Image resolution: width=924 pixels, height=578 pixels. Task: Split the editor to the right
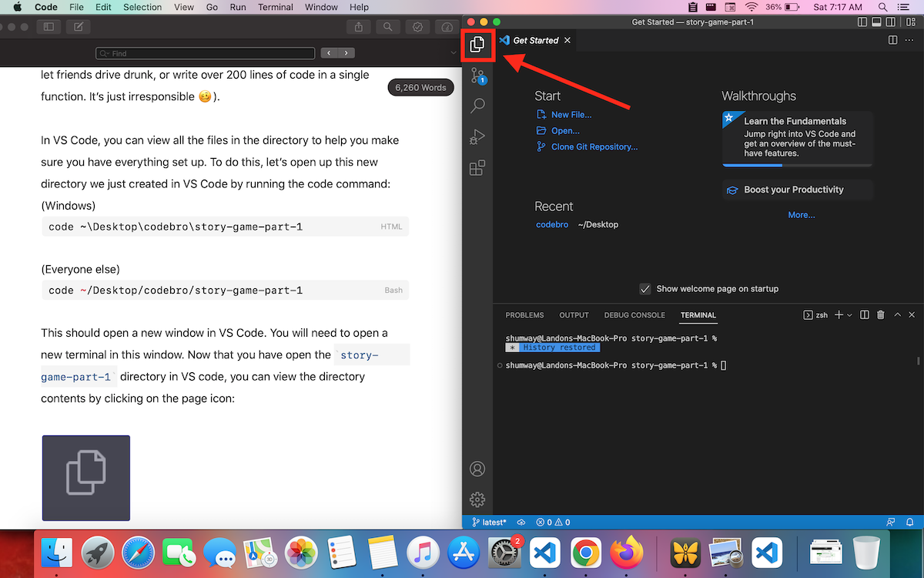893,40
